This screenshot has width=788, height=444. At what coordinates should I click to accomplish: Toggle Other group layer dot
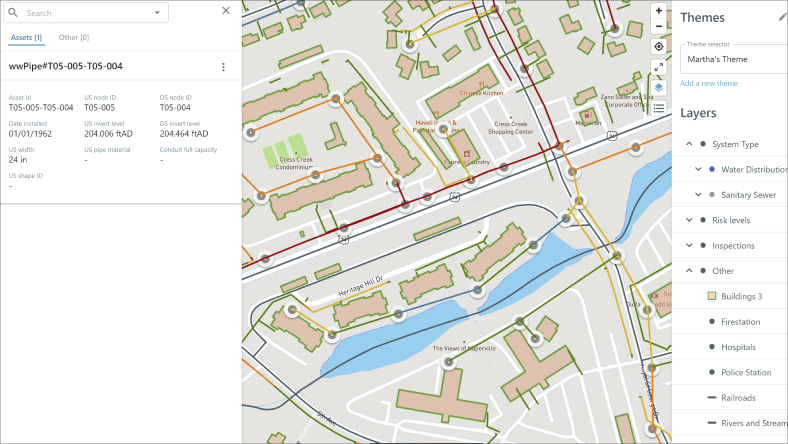pos(703,271)
